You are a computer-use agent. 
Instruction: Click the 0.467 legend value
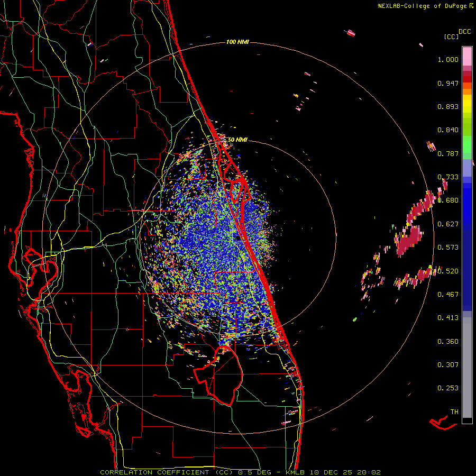[x=448, y=295]
